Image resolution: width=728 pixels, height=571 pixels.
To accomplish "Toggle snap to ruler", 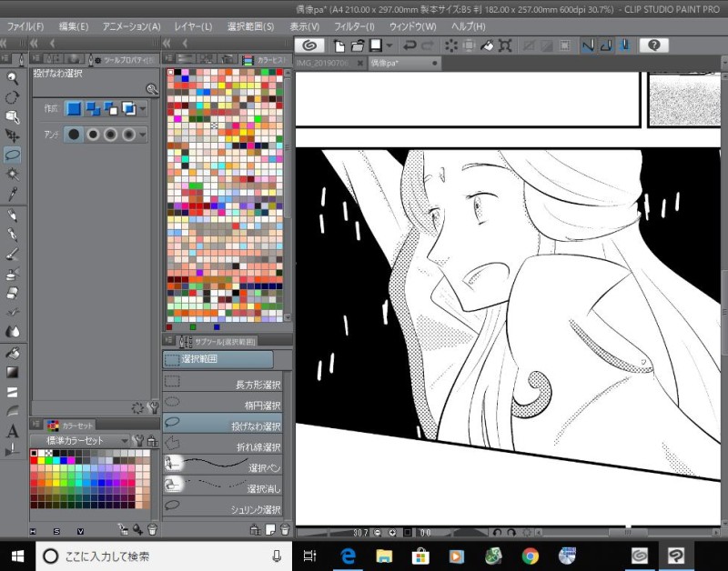I will [588, 45].
